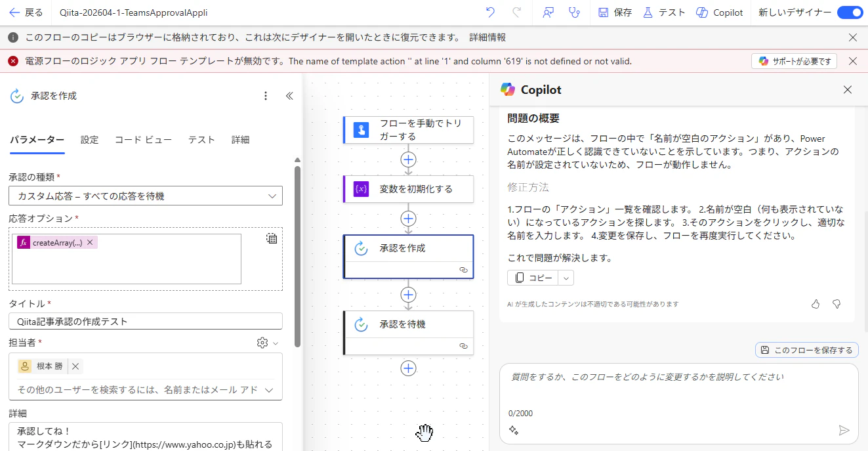This screenshot has height=451, width=868.
Task: Switch to the パラメーター tab
Action: [x=37, y=140]
